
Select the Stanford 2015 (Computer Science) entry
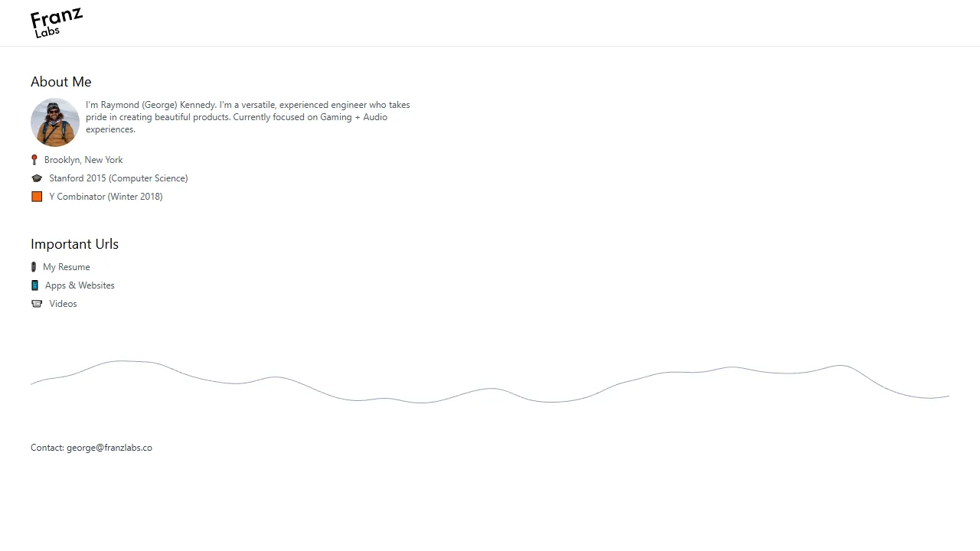(118, 178)
